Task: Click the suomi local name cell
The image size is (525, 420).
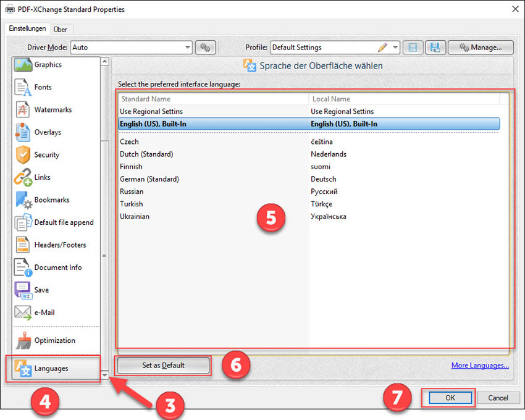Action: (x=321, y=167)
